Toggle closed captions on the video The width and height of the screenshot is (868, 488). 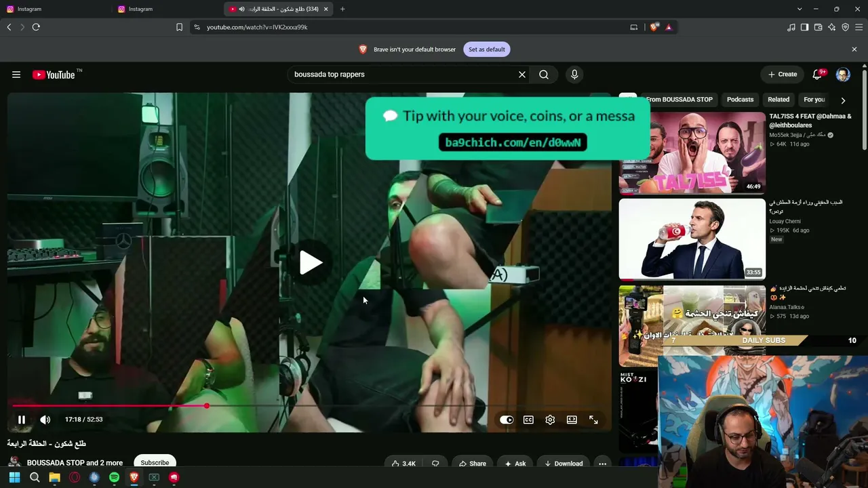[528, 420]
